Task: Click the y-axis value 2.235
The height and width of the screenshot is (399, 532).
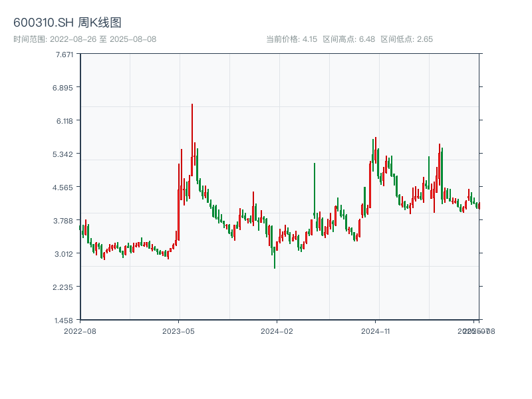Action: 63,287
